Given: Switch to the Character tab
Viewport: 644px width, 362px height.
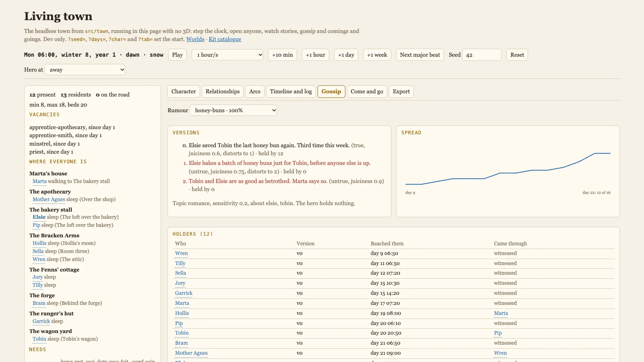Looking at the screenshot, I should (184, 91).
